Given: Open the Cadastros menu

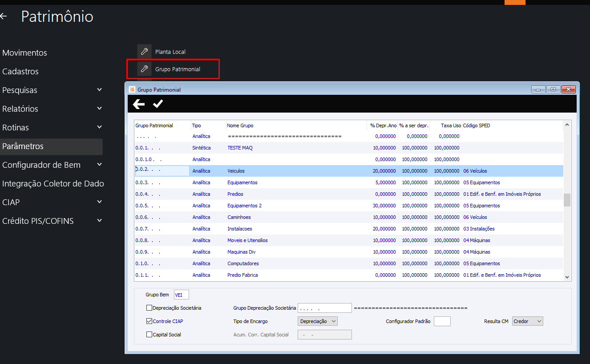Looking at the screenshot, I should pos(20,71).
